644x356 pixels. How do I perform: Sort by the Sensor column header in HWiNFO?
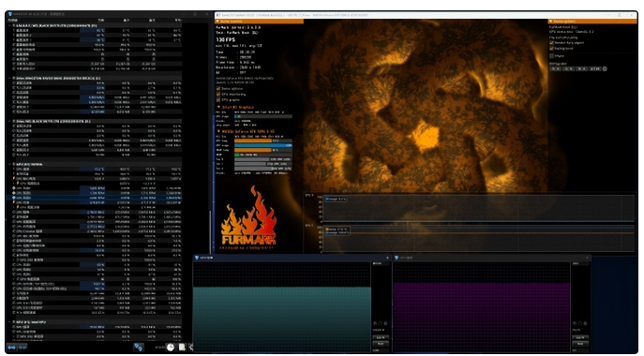coord(13,20)
